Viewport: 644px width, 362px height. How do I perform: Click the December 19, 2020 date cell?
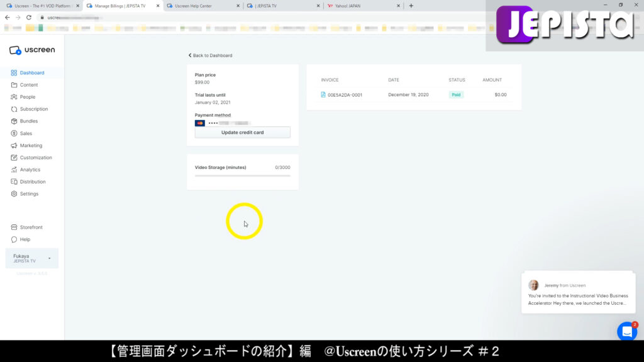[x=408, y=95]
